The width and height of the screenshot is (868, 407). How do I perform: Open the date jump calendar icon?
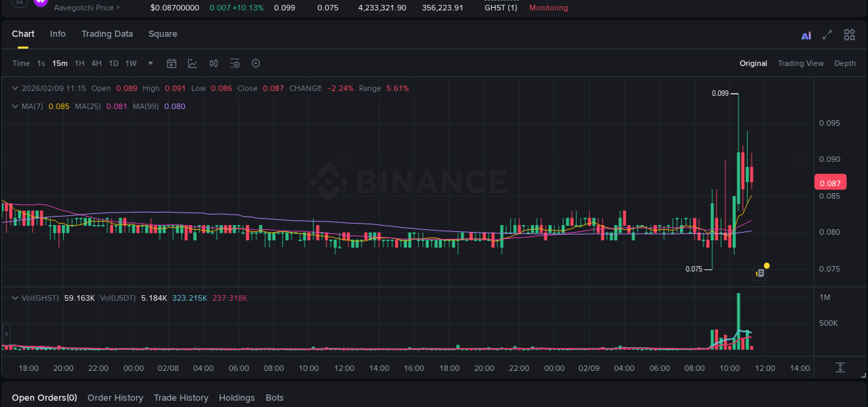pos(172,63)
